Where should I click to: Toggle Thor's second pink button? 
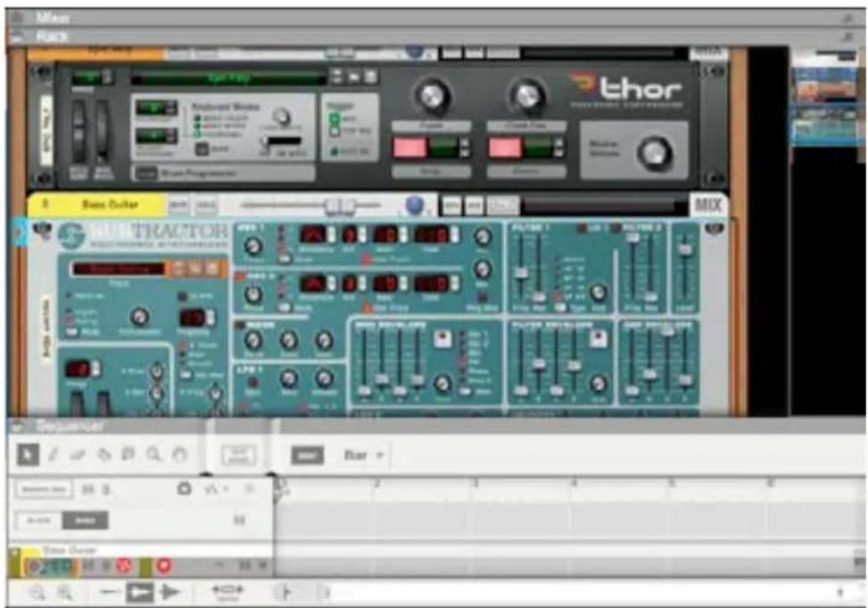505,148
